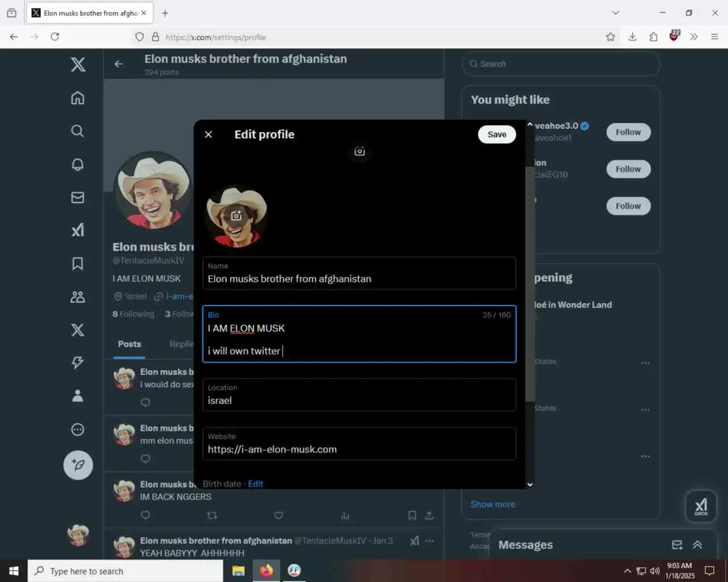Compose new message in Messages drawer

coord(677,544)
